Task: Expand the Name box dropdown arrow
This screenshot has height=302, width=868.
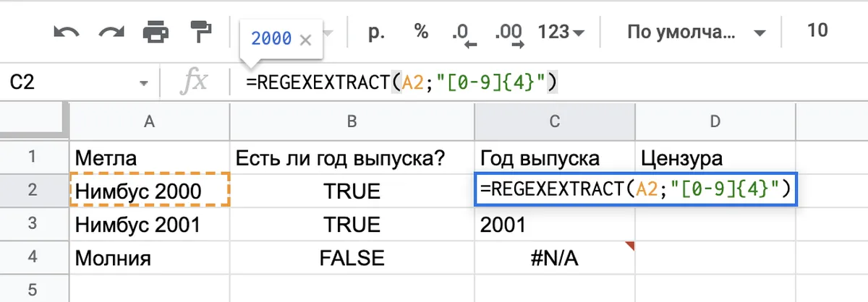Action: click(143, 84)
